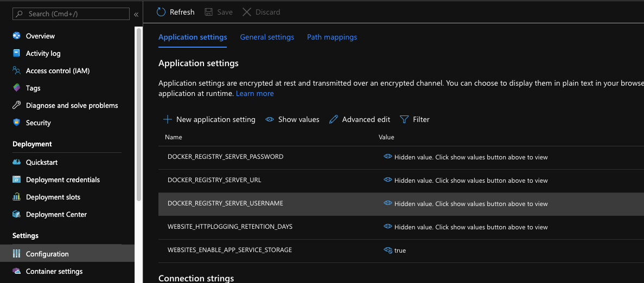Open the Deployment Center icon
The image size is (644, 283).
(16, 214)
